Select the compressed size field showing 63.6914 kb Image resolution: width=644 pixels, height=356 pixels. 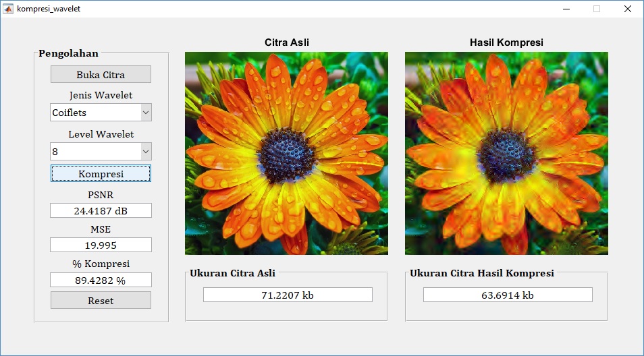(508, 295)
